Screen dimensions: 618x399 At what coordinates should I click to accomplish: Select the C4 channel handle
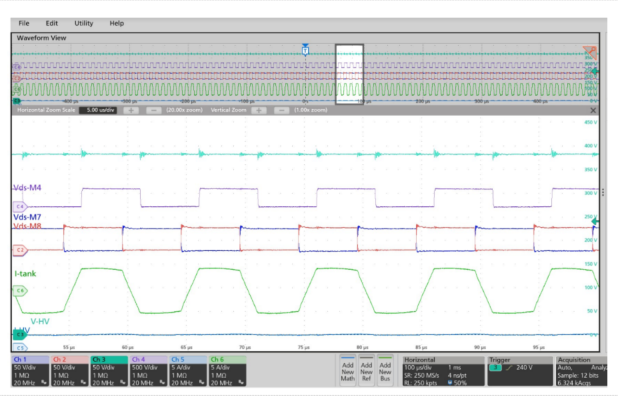click(x=20, y=206)
